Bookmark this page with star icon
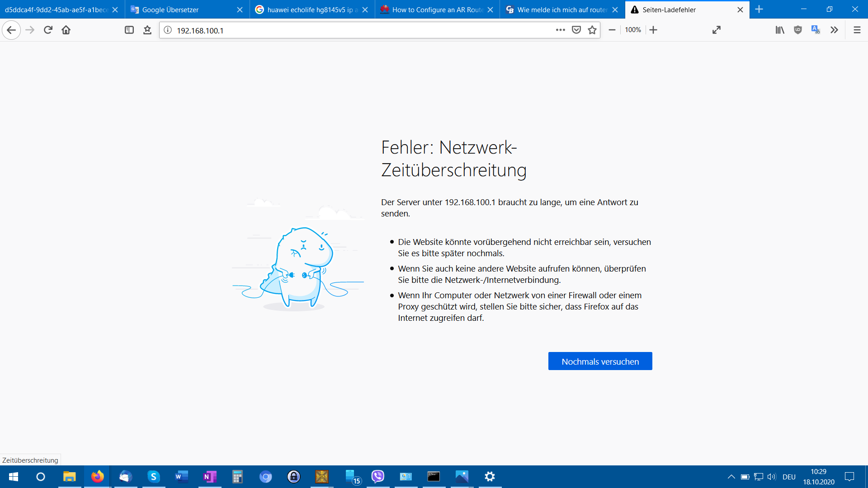868x488 pixels. pos(592,30)
